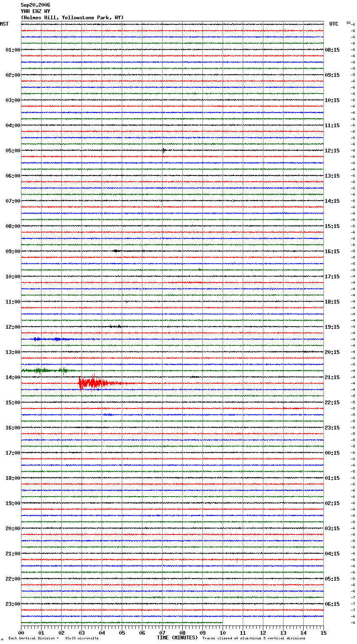This screenshot has height=644, width=357.
Task: Click the '18:00' MST time label
Action: point(13,478)
